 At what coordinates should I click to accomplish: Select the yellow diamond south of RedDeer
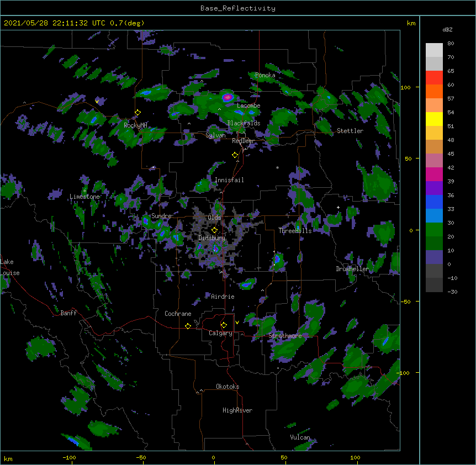[235, 155]
